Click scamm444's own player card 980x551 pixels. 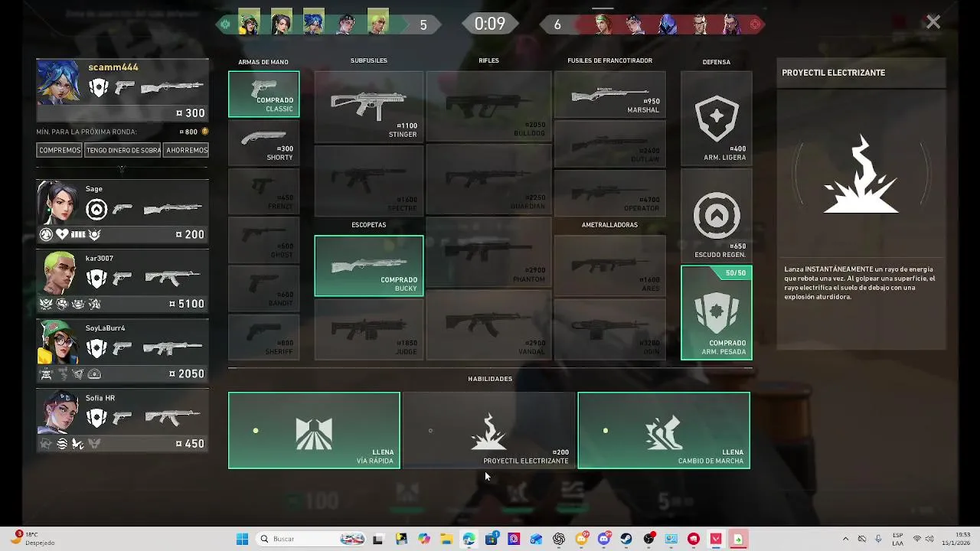point(122,90)
